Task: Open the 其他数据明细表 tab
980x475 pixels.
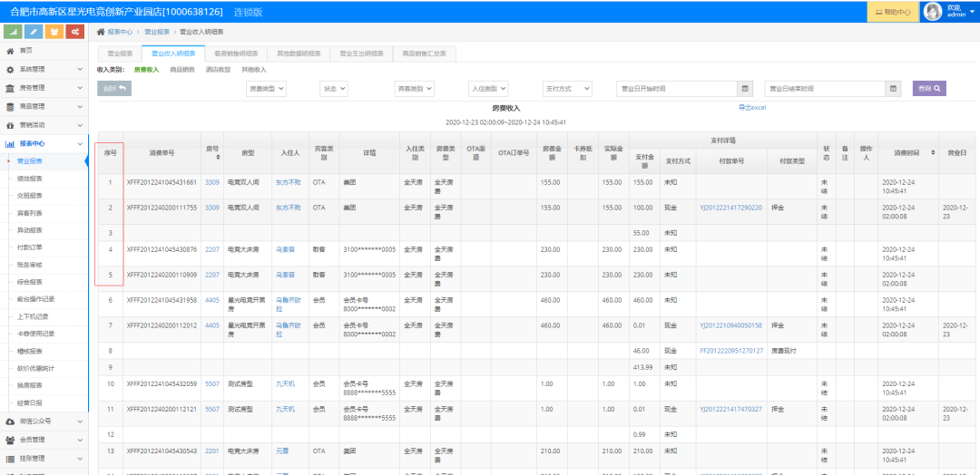Action: click(299, 53)
